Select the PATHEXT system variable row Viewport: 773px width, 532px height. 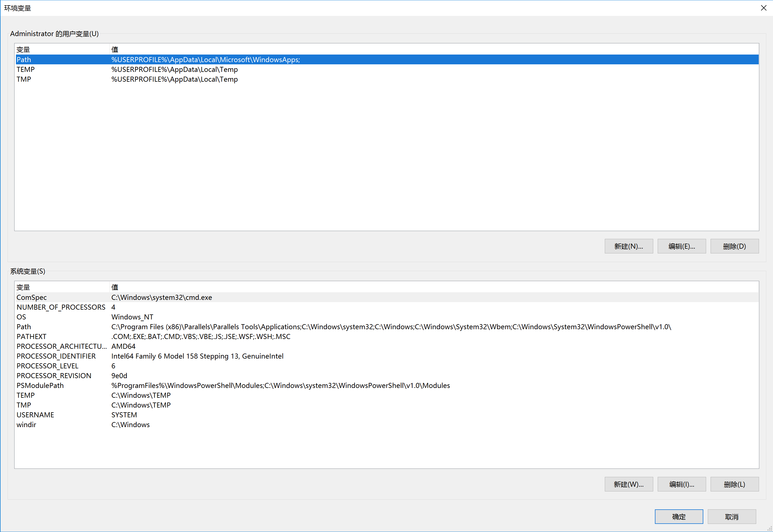coord(32,337)
